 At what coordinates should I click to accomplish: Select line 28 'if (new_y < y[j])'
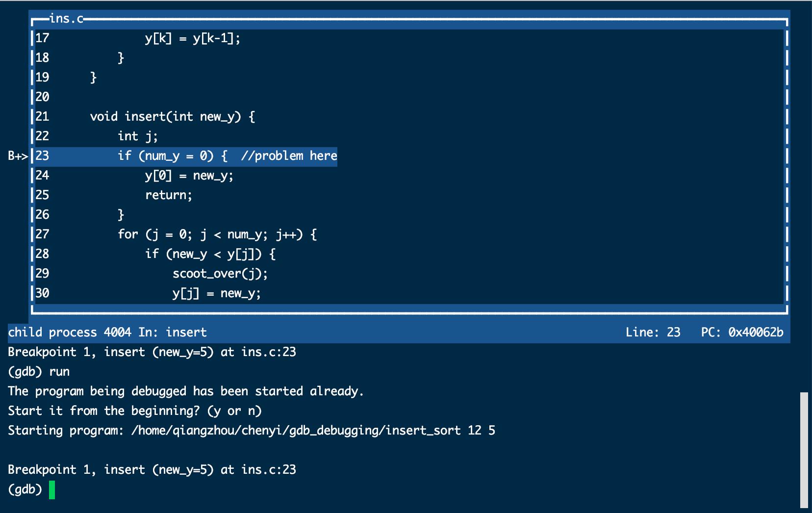210,254
